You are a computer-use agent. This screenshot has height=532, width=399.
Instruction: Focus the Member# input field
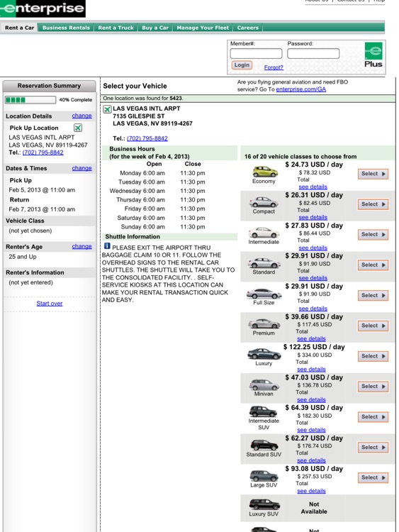256,54
